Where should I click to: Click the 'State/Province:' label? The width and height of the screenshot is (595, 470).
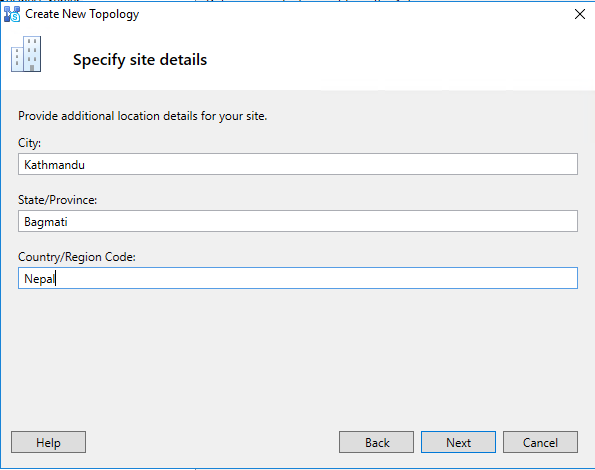click(x=58, y=200)
